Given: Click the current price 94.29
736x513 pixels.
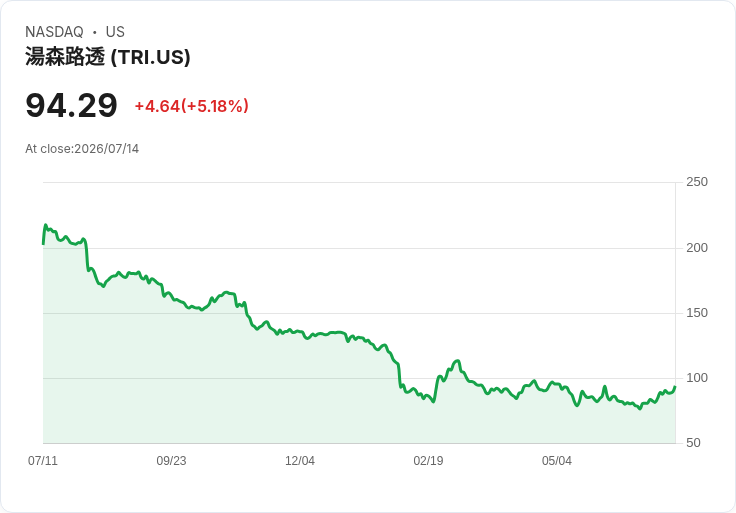Looking at the screenshot, I should click(x=71, y=105).
